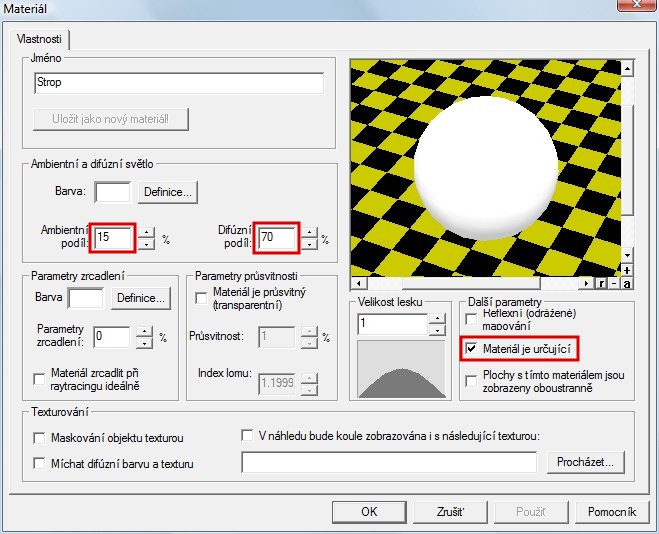
Task: Click ambient and diffuse Barva color swatch
Action: tap(113, 192)
